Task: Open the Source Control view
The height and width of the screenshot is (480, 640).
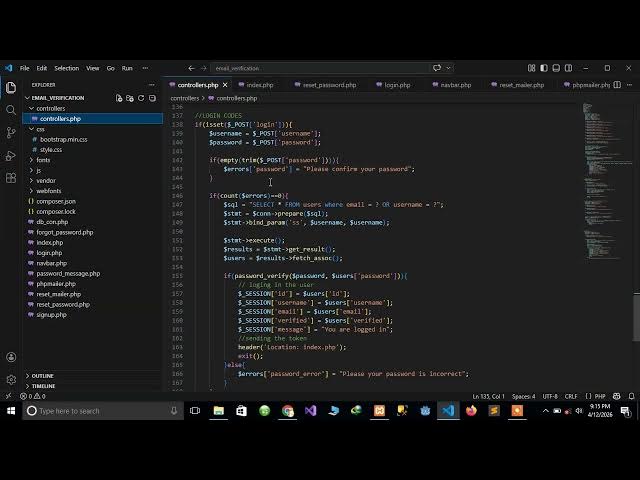Action: [11, 133]
